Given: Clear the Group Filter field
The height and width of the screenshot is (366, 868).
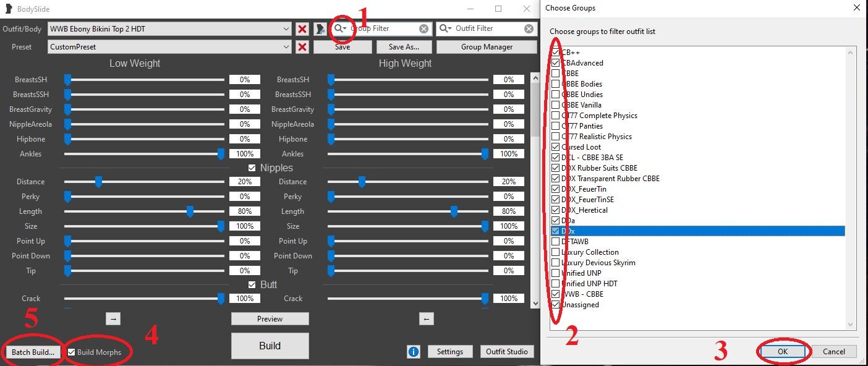Looking at the screenshot, I should click(423, 28).
